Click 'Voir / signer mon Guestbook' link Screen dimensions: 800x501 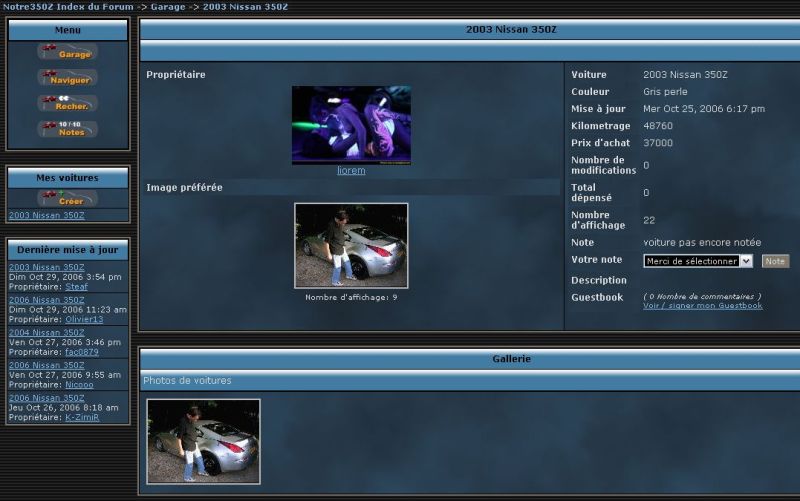pos(703,306)
